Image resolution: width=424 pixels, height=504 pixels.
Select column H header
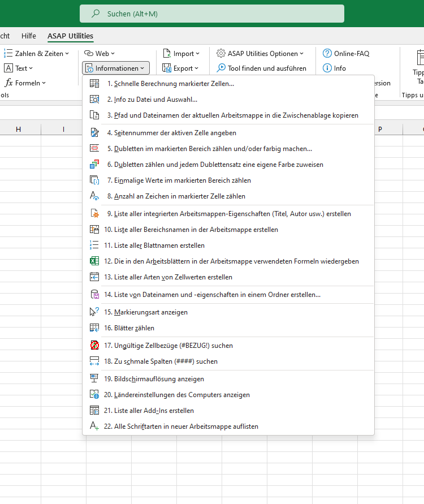[18, 129]
